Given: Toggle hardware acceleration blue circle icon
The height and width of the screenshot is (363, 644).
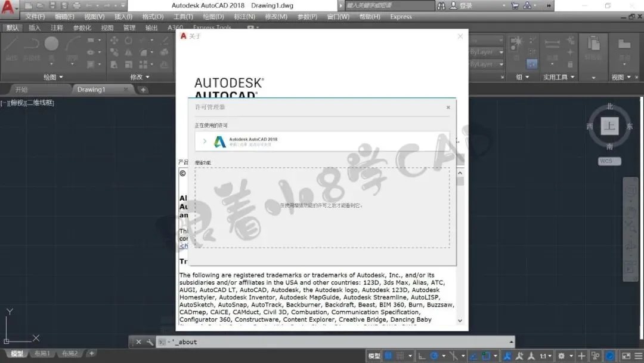Looking at the screenshot, I should point(610,356).
